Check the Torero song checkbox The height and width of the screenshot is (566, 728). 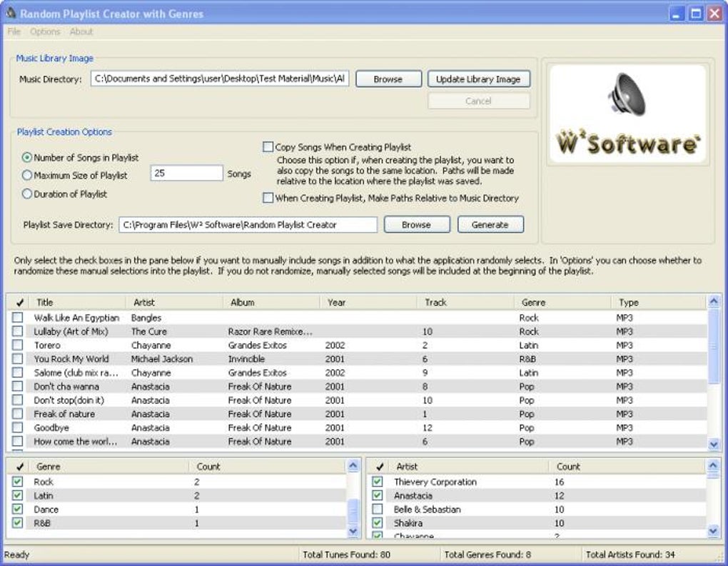(x=18, y=345)
